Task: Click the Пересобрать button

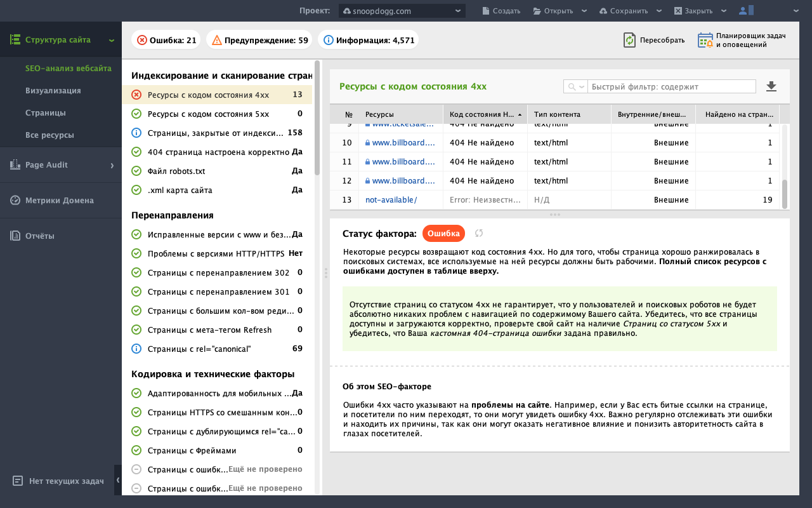Action: tap(654, 40)
